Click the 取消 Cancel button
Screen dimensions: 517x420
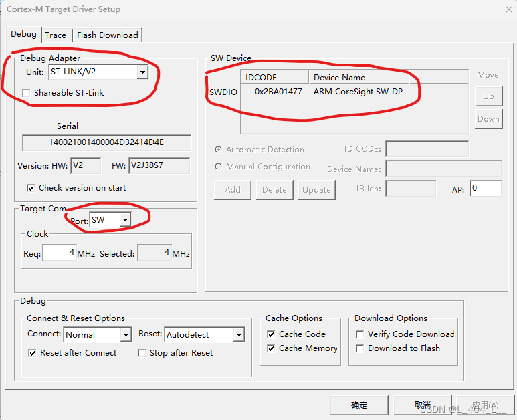click(x=423, y=405)
